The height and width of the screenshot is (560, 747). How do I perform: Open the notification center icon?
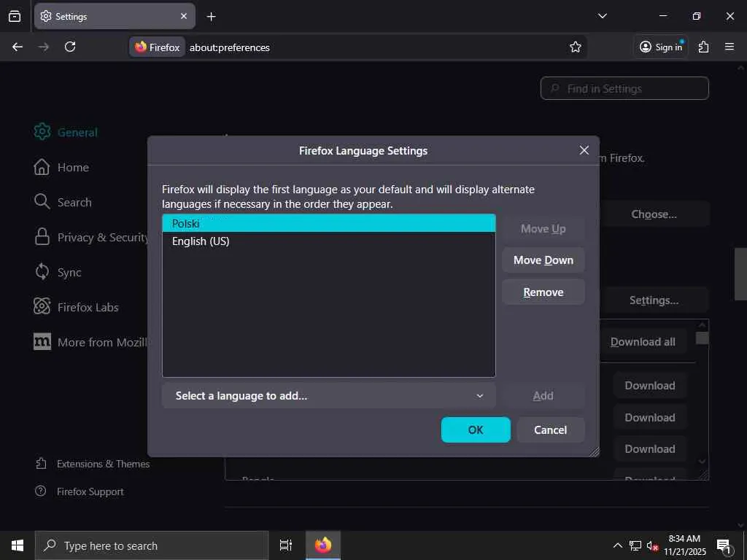pos(724,546)
